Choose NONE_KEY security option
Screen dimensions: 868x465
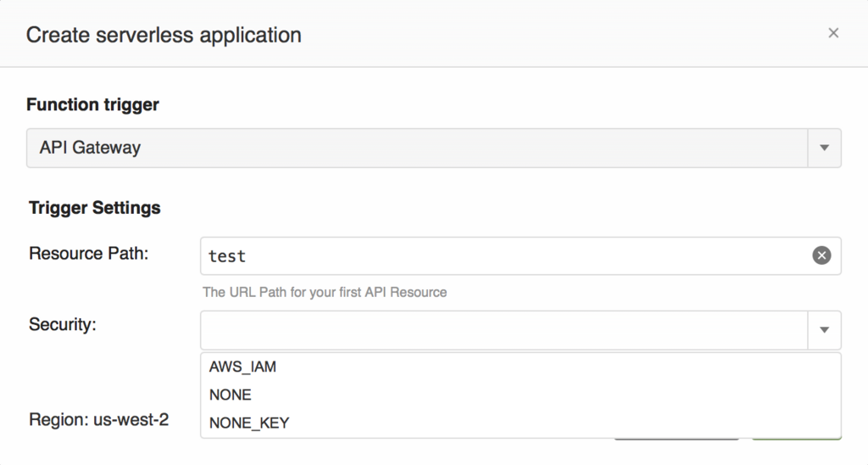(x=520, y=423)
